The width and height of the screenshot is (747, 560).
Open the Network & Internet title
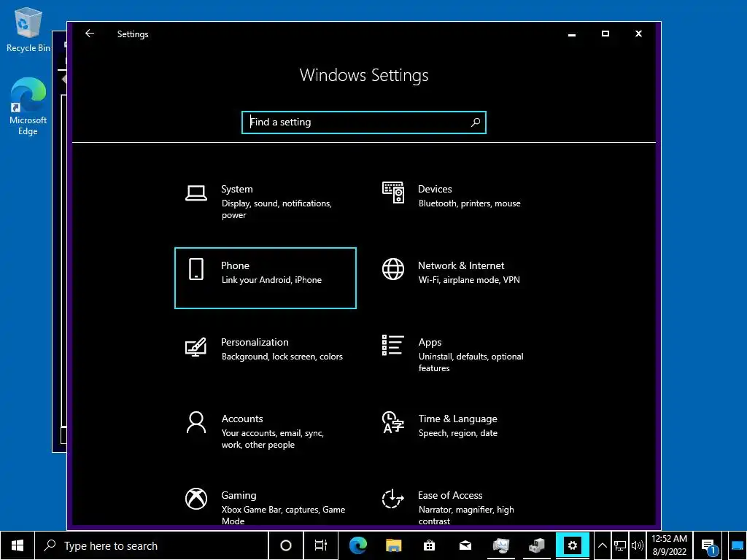[461, 265]
